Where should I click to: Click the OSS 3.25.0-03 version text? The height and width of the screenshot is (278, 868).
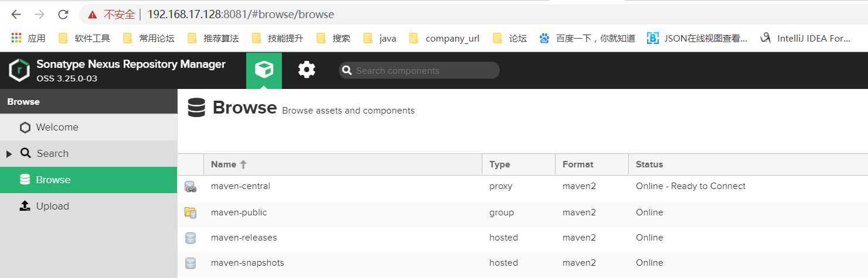click(x=67, y=78)
